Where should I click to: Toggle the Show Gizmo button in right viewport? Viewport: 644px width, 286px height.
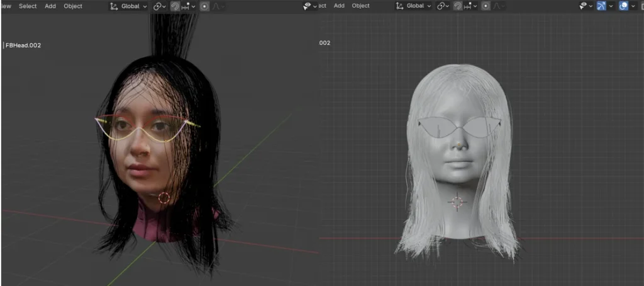[x=602, y=6]
